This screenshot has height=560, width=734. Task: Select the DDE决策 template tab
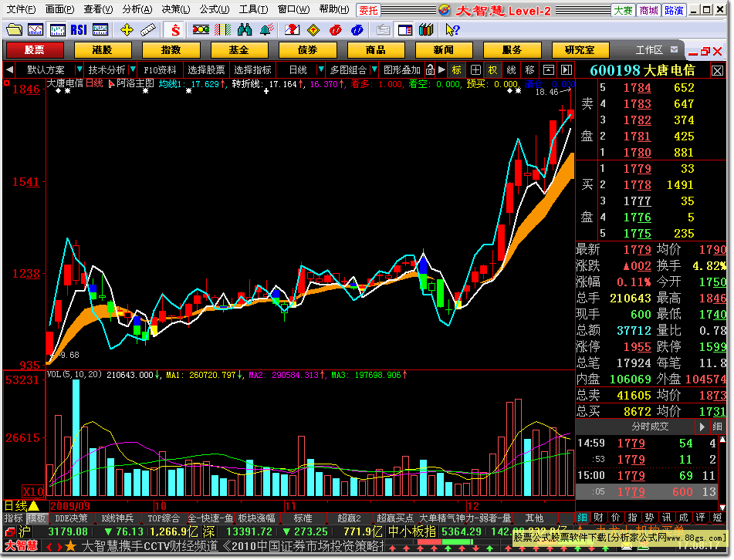pos(71,518)
